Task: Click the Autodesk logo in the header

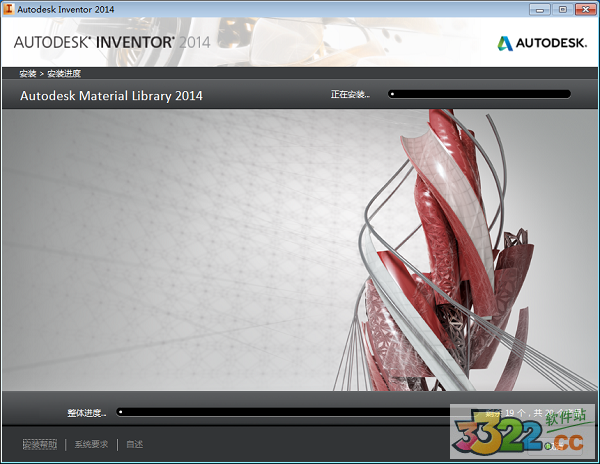Action: [542, 43]
